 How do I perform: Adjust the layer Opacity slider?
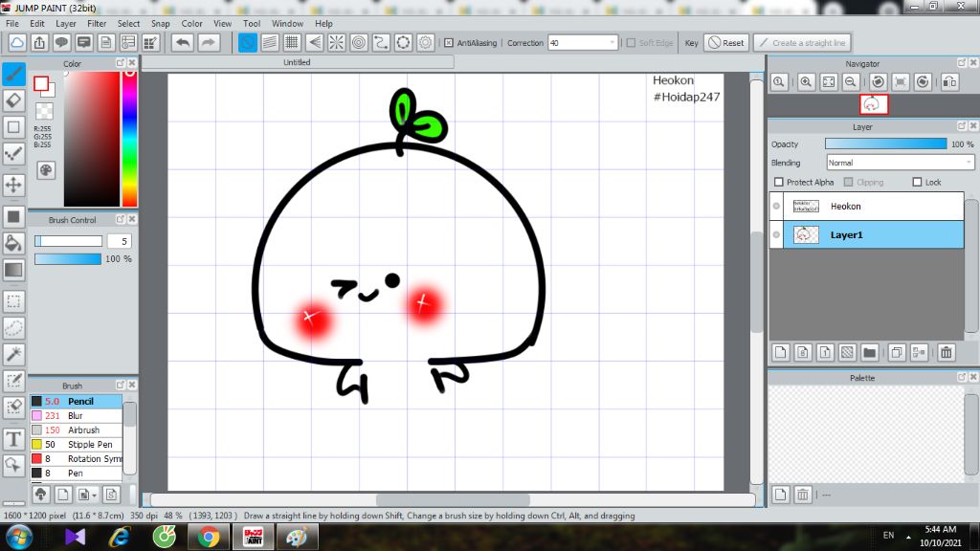coord(885,143)
